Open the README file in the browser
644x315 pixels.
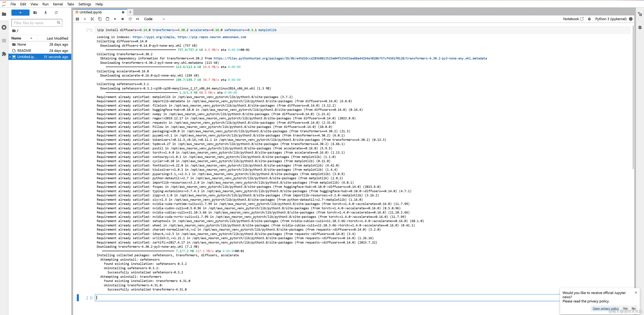[x=24, y=51]
